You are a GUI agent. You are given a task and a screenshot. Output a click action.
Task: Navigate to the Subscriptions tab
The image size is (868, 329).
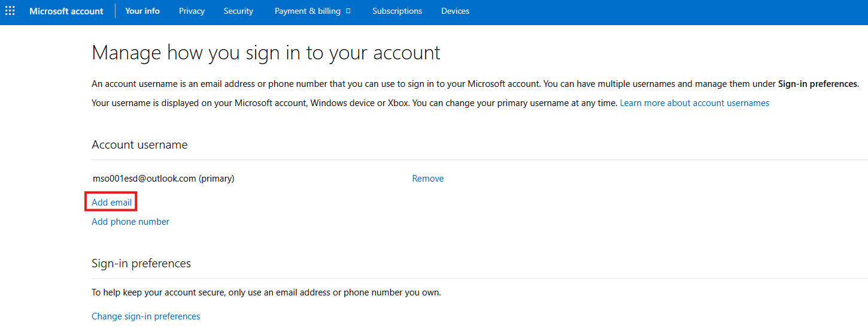coord(397,11)
